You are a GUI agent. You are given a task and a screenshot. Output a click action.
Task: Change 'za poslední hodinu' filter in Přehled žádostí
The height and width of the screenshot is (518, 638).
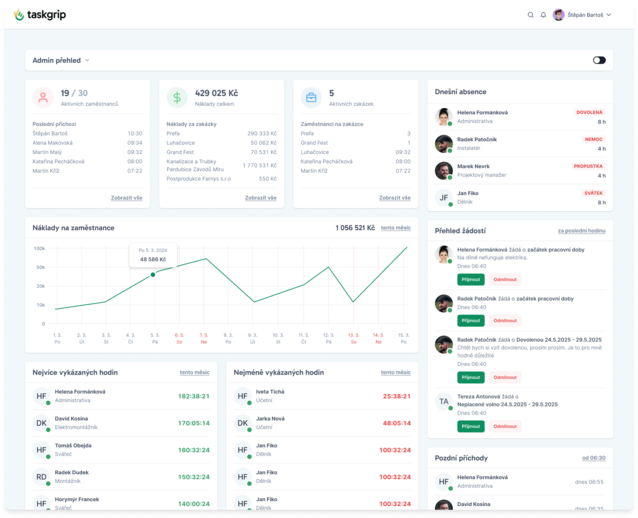point(585,230)
